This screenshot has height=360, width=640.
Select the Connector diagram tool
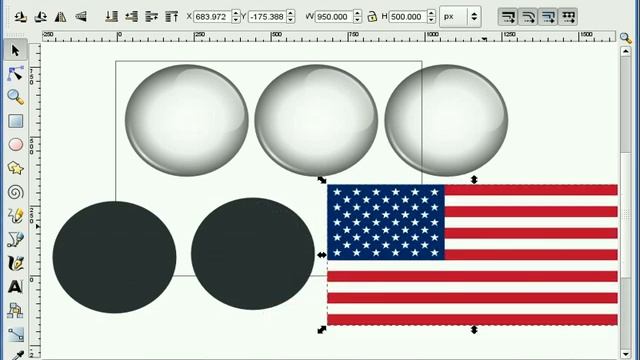coord(16,311)
